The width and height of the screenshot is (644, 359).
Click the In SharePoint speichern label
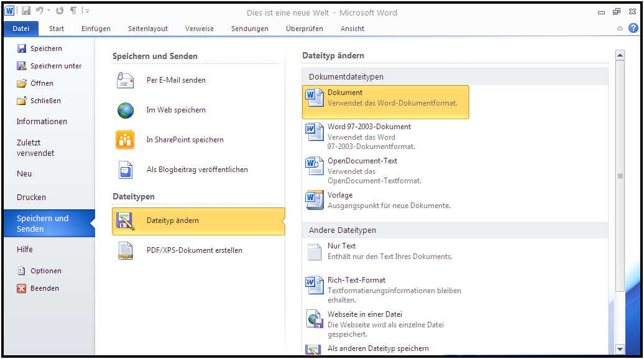(x=185, y=140)
